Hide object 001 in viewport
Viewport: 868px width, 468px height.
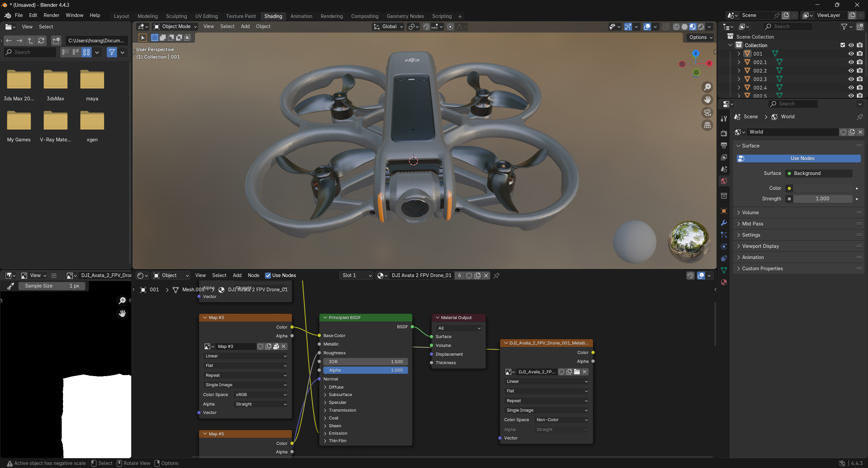coord(851,54)
